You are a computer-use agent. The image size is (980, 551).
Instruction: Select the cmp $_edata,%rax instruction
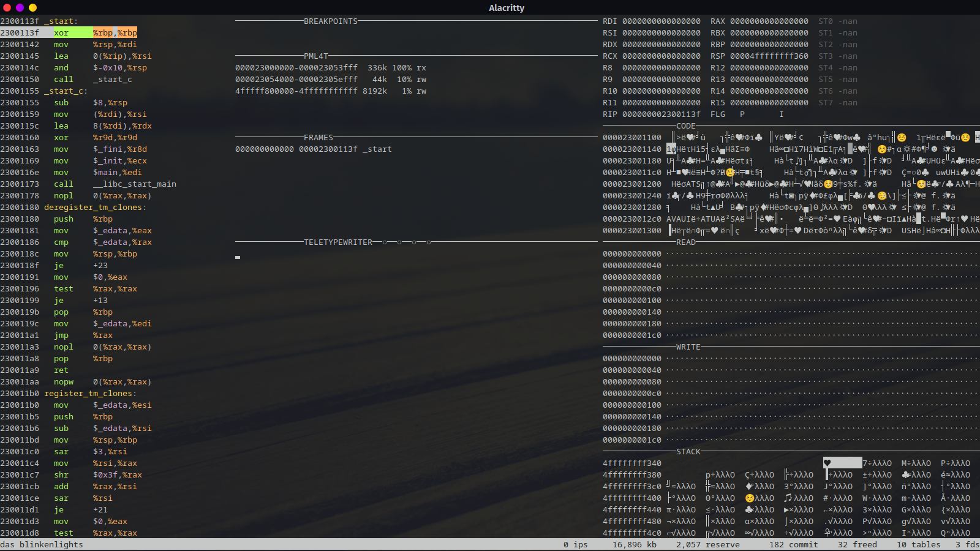76,242
